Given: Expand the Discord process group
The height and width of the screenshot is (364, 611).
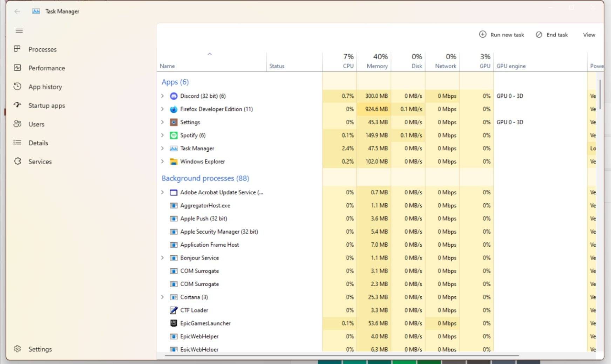Looking at the screenshot, I should tap(162, 96).
